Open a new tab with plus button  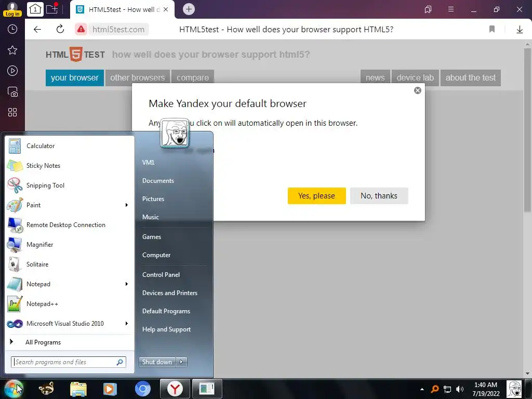click(x=189, y=9)
